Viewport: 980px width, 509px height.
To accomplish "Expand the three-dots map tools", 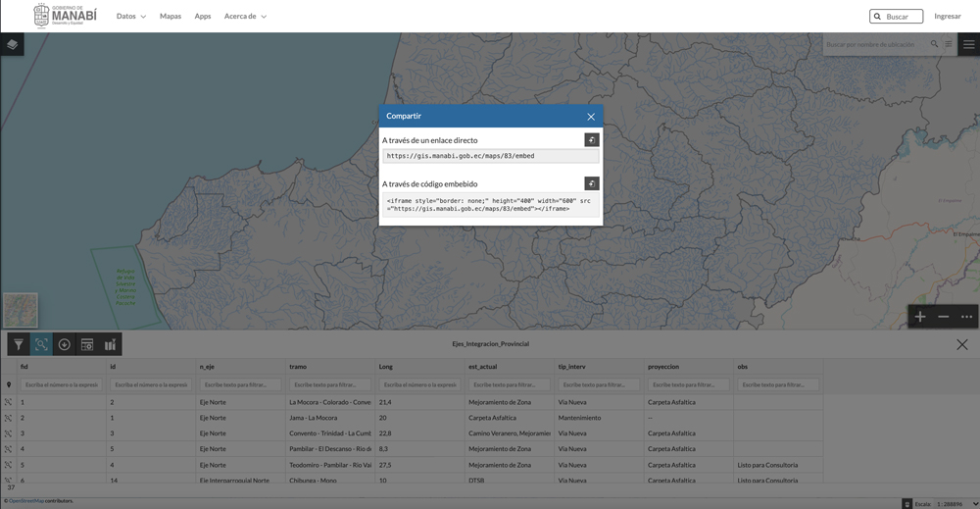I will point(966,317).
